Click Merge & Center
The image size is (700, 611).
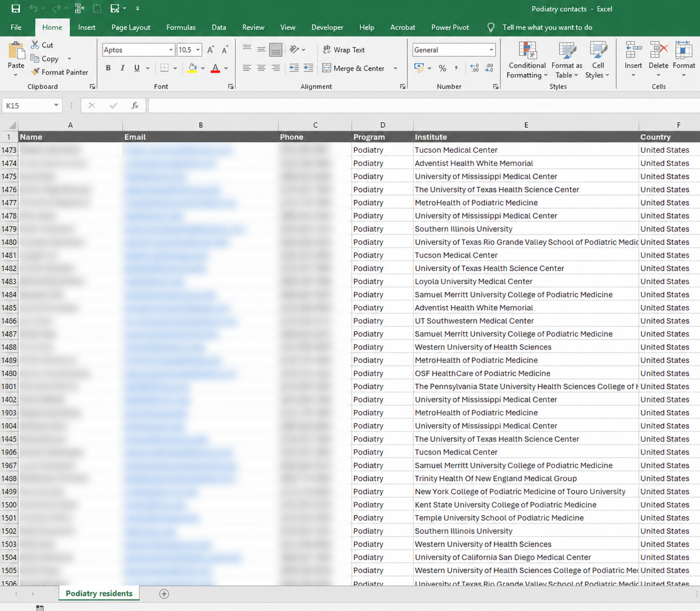pos(353,68)
